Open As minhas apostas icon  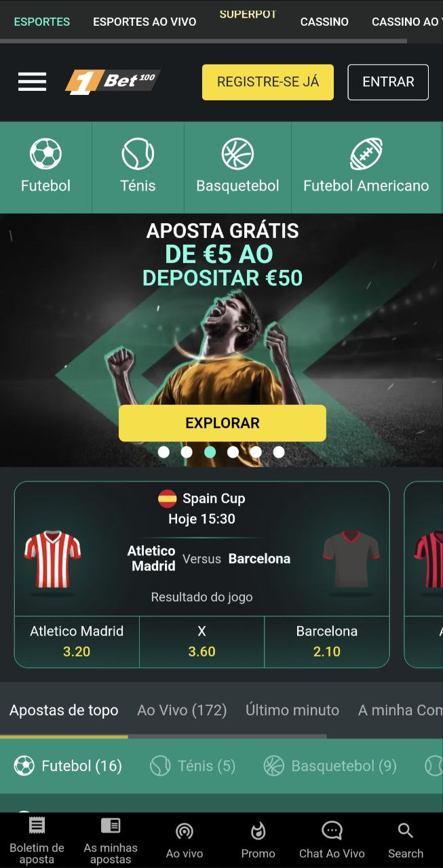(x=110, y=825)
